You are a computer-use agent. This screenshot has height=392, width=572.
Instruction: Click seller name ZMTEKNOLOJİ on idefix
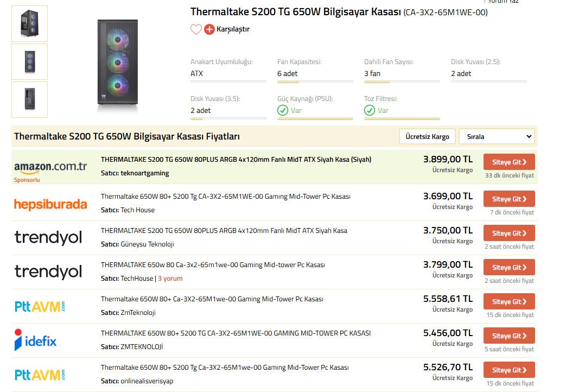(x=142, y=347)
